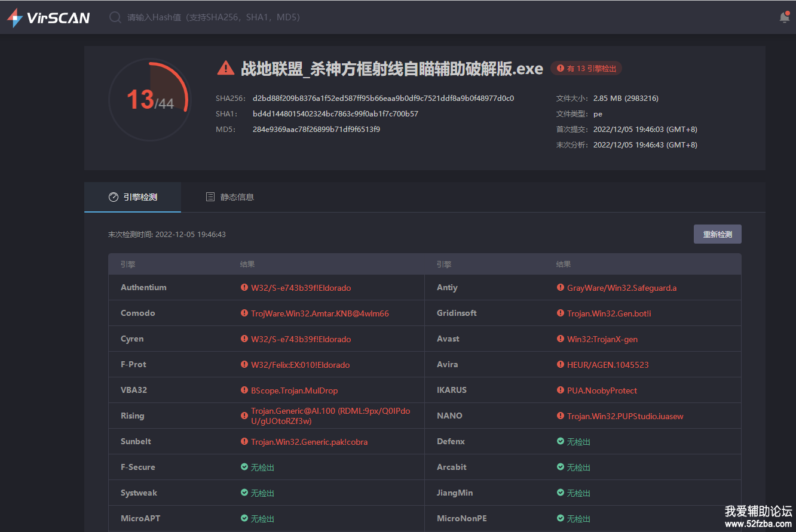Viewport: 796px width, 532px height.
Task: Click last analysis time 19:46:43
Action: pyautogui.click(x=645, y=144)
